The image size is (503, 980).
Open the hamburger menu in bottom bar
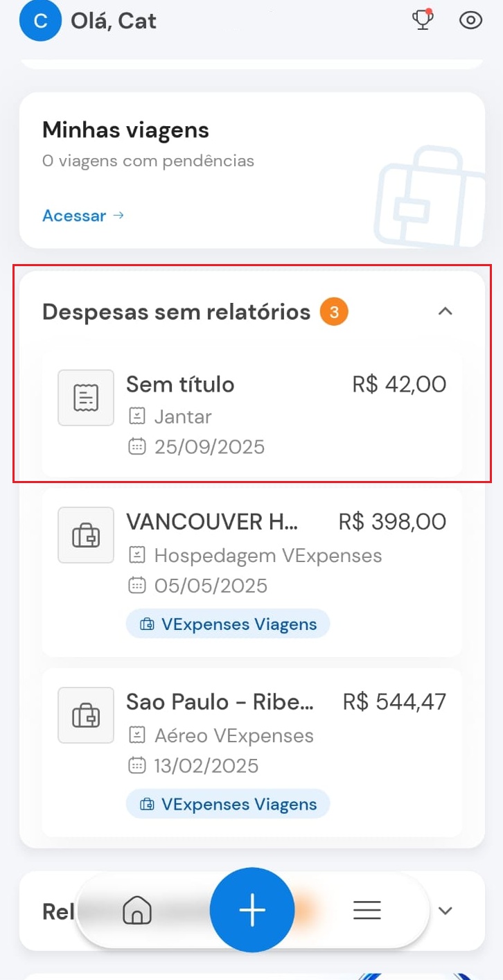pyautogui.click(x=367, y=910)
